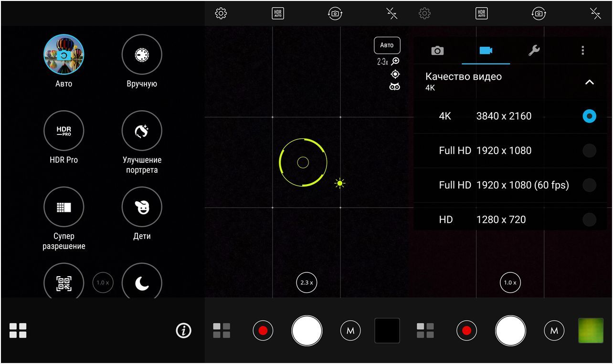
Task: Select the Улучшение портрета mode
Action: coord(142,131)
